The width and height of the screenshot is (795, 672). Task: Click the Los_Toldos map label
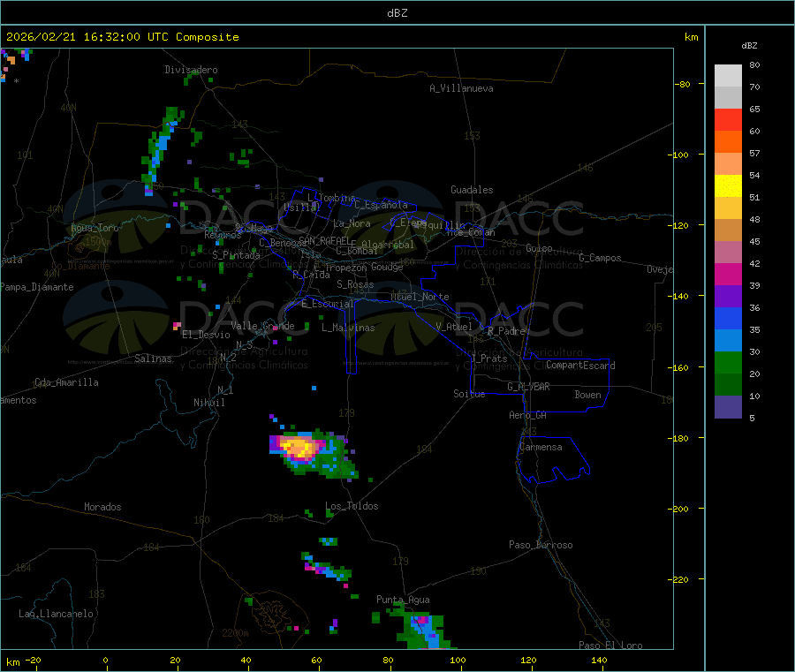352,506
